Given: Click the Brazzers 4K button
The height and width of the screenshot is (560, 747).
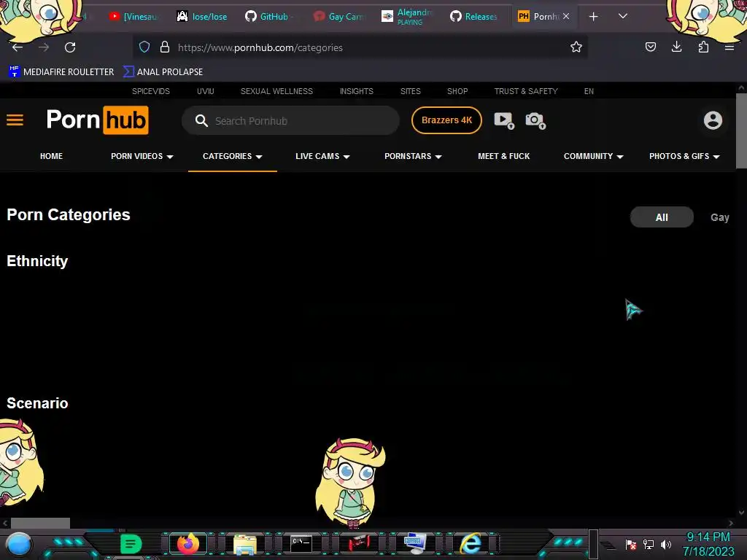Looking at the screenshot, I should pos(446,120).
